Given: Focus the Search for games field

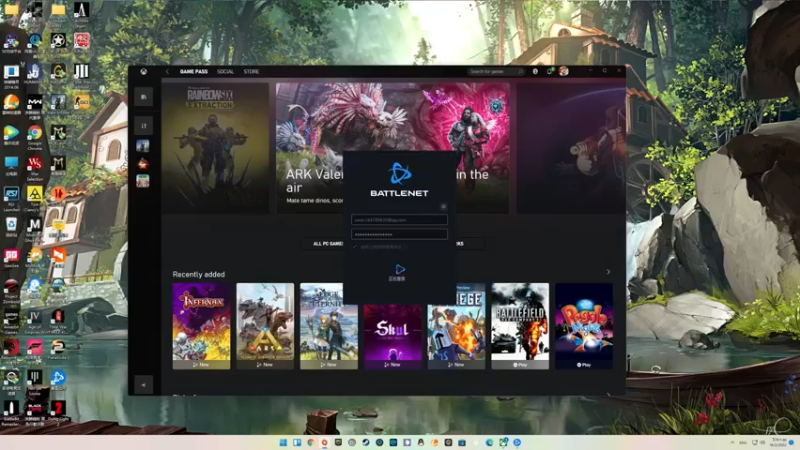Looking at the screenshot, I should pos(495,71).
